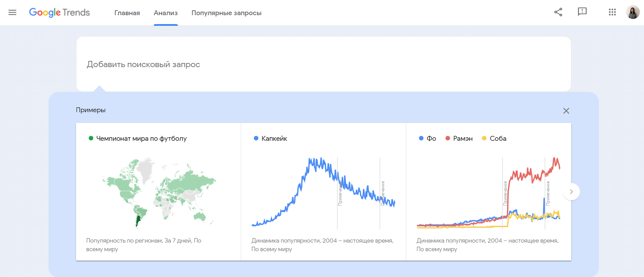Click the blue dot beside Капкейк
This screenshot has width=644, height=277.
256,138
